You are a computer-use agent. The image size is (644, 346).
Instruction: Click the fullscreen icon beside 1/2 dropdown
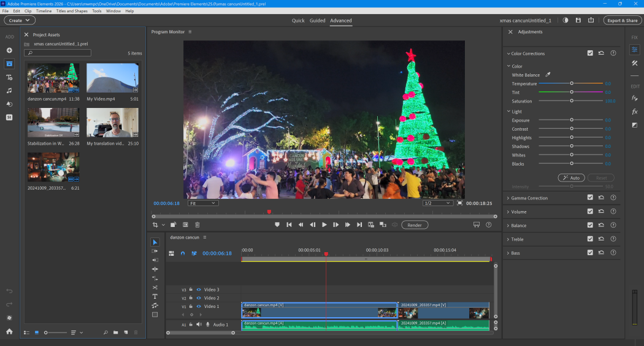(x=459, y=203)
